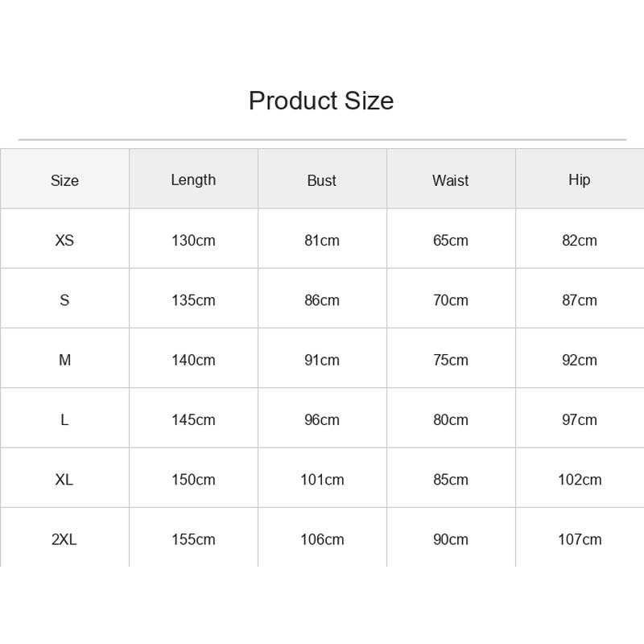Click the M size row label
This screenshot has height=644, width=644.
[64, 360]
